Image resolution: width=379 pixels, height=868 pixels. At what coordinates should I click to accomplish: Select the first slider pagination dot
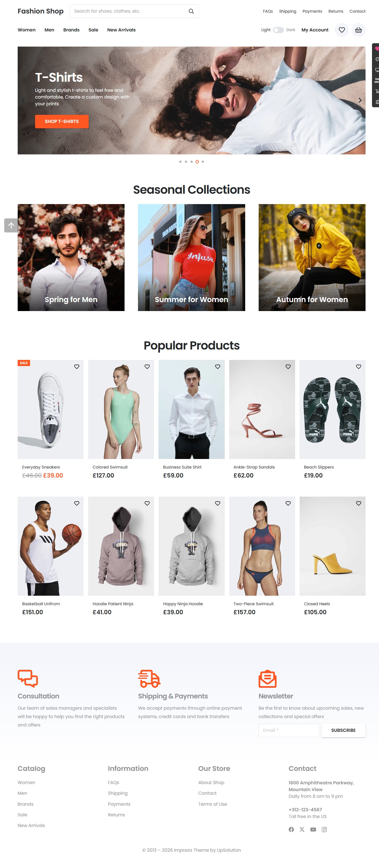coord(180,162)
